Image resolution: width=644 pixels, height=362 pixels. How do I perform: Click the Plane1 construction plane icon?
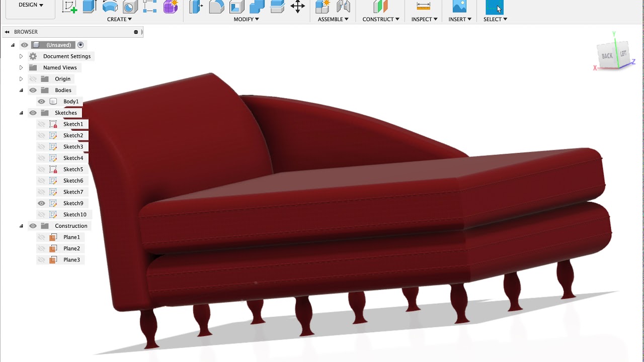click(x=53, y=237)
